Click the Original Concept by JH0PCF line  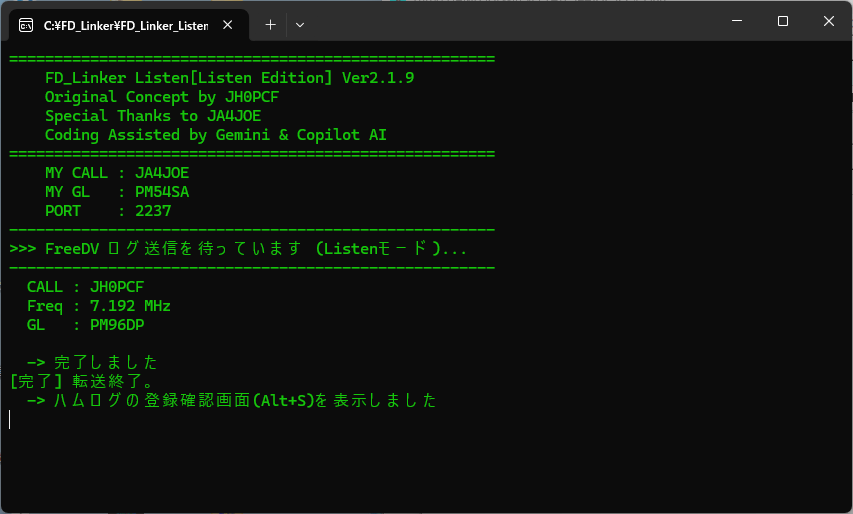tap(162, 97)
